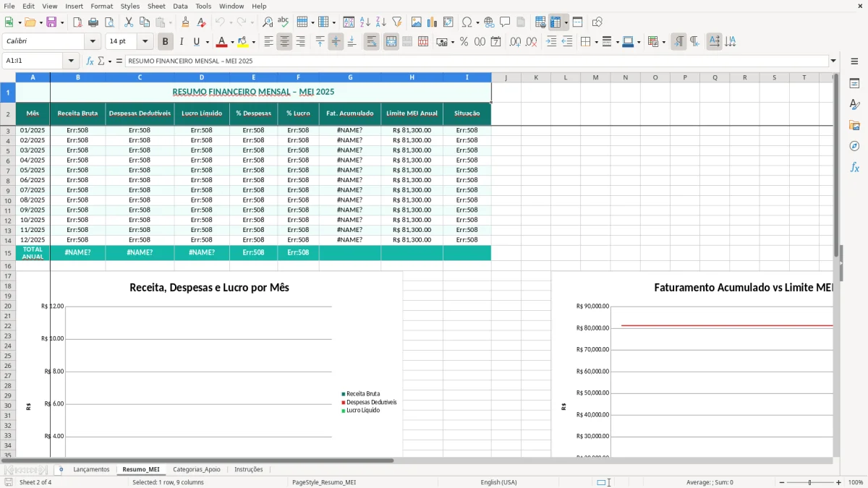Click the Export as PDF icon

(77, 22)
